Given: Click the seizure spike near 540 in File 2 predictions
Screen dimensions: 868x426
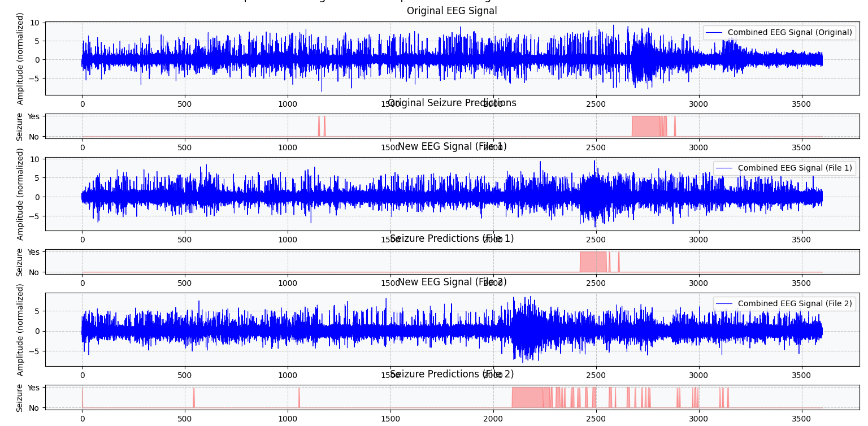Looking at the screenshot, I should (x=193, y=398).
